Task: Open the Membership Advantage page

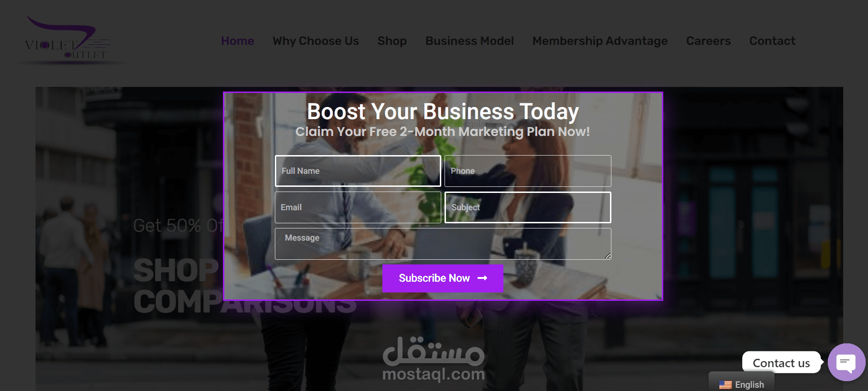Action: 600,41
